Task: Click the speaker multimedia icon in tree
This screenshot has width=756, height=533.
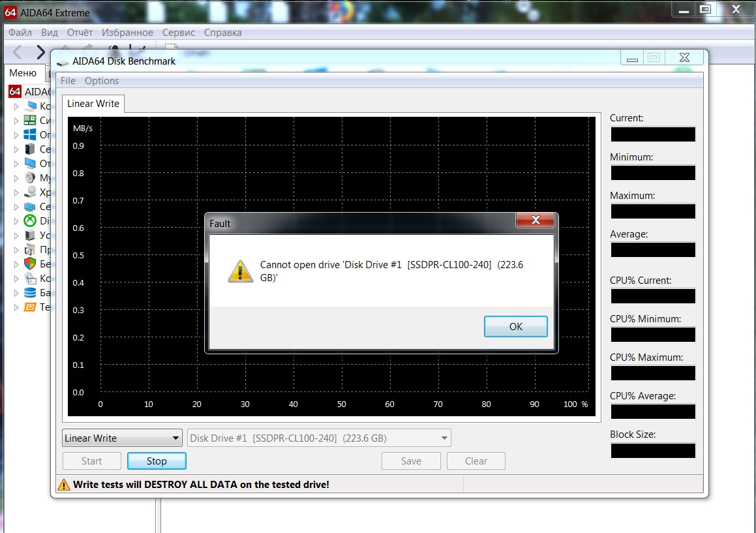Action: 30,177
